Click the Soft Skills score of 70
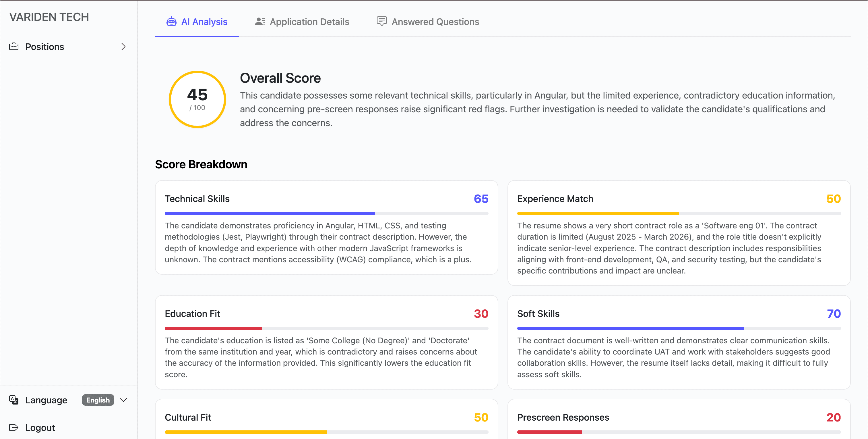The image size is (868, 439). point(834,313)
